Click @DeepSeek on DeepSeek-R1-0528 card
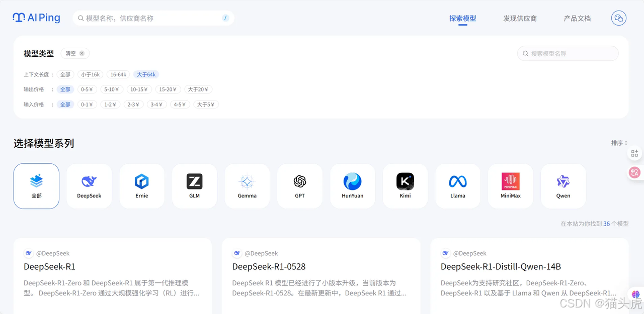644x314 pixels. click(261, 253)
